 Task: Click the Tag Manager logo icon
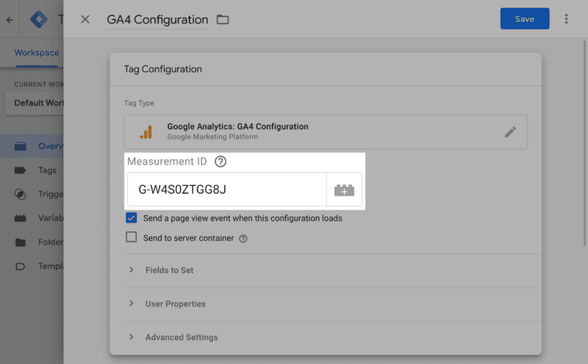tap(39, 20)
